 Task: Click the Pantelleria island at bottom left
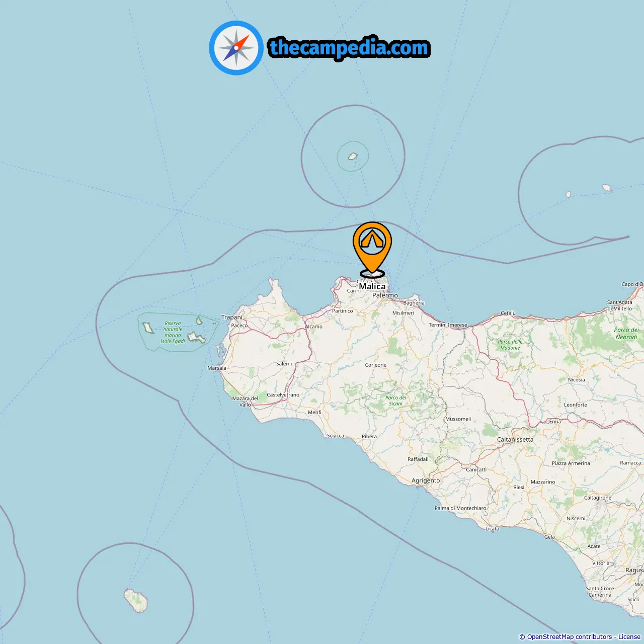136,601
